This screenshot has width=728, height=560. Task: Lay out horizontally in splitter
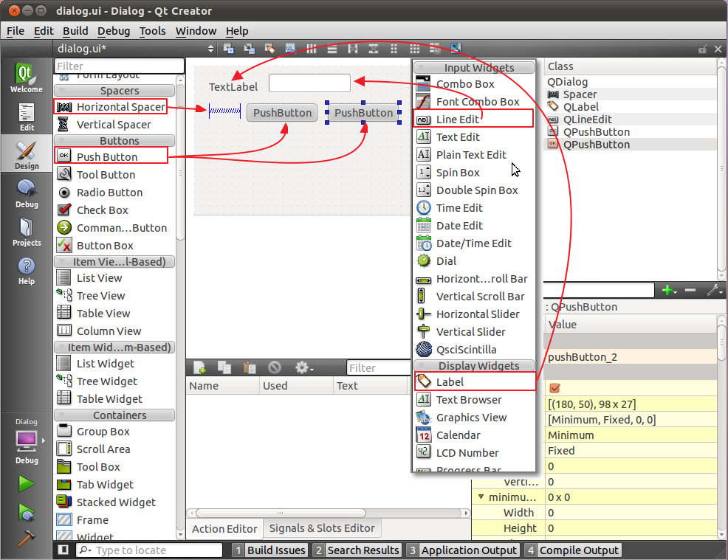(353, 48)
